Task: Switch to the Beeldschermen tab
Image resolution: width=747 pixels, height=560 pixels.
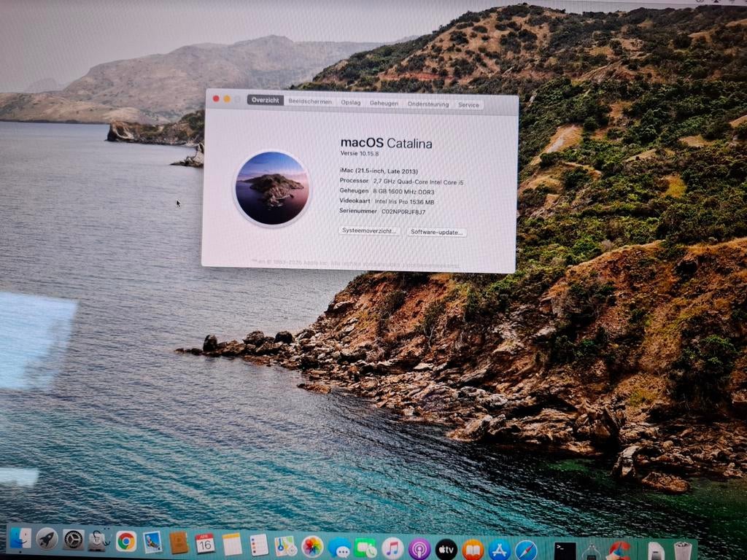Action: 311,103
